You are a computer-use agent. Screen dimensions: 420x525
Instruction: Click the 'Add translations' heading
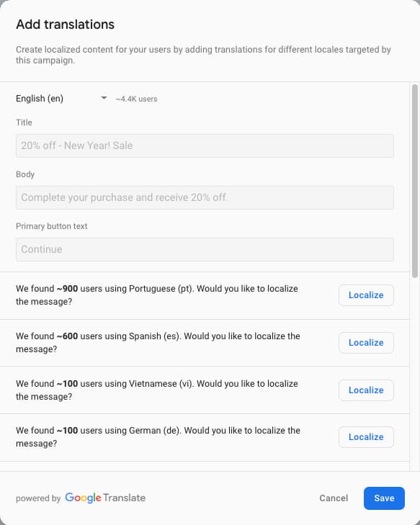[66, 24]
